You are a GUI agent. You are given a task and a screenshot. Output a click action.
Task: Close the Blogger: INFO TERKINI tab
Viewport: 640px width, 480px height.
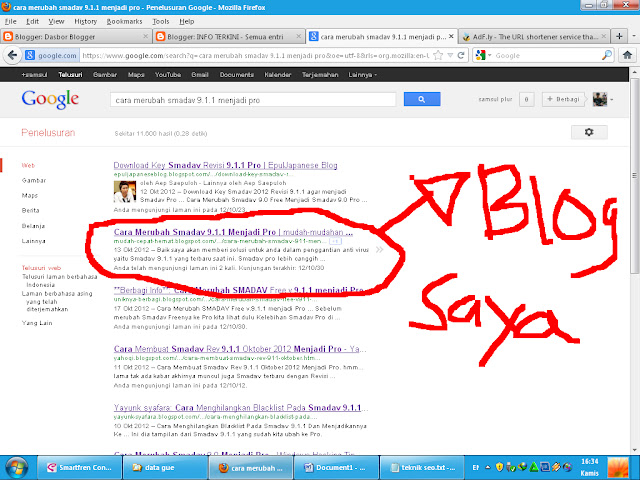pos(298,36)
